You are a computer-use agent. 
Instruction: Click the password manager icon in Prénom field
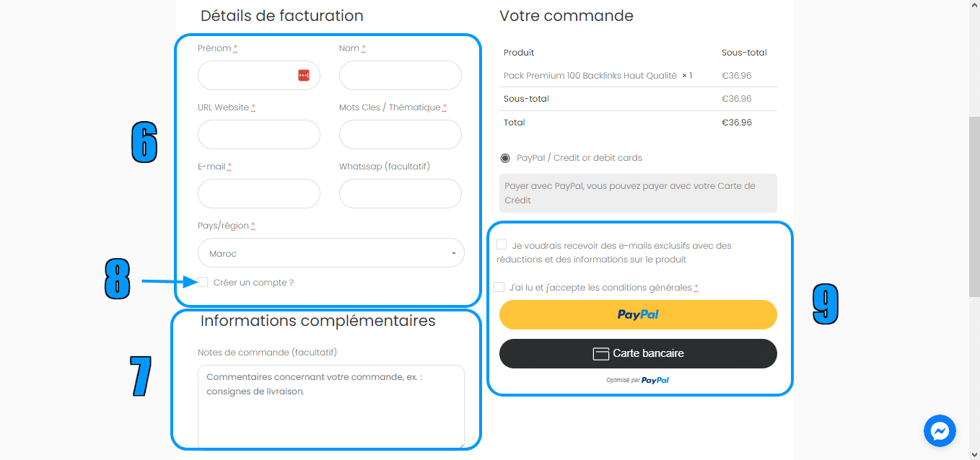click(304, 76)
